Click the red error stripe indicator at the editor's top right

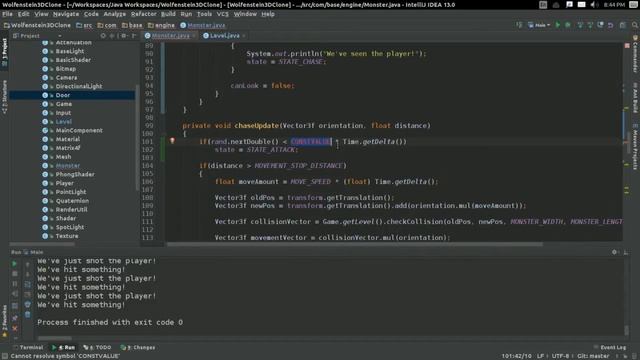(627, 46)
